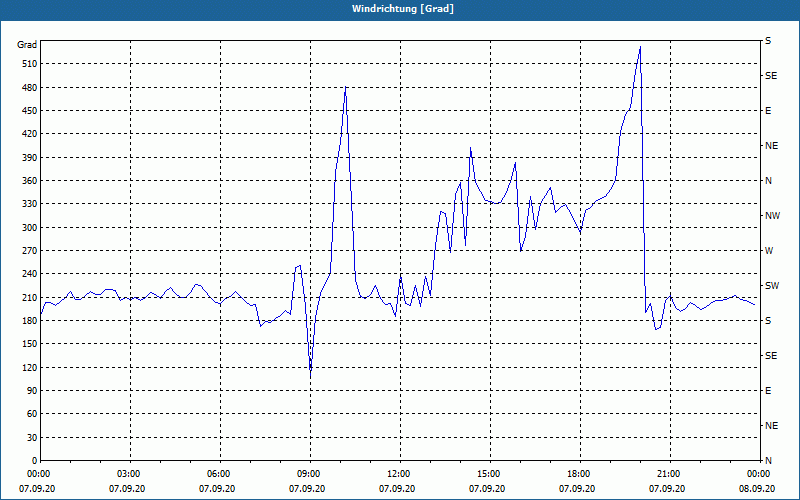The image size is (800, 500).
Task: Click the 08.09.20 date label
Action: coord(757,489)
